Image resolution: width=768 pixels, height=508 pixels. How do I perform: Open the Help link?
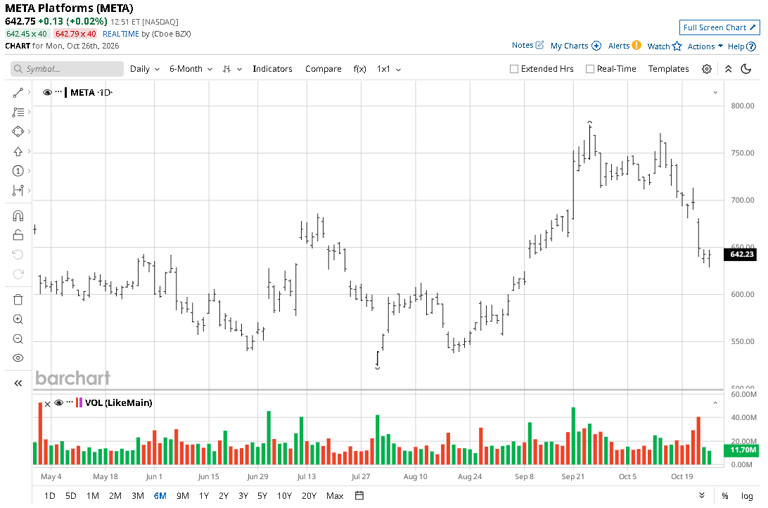click(742, 47)
